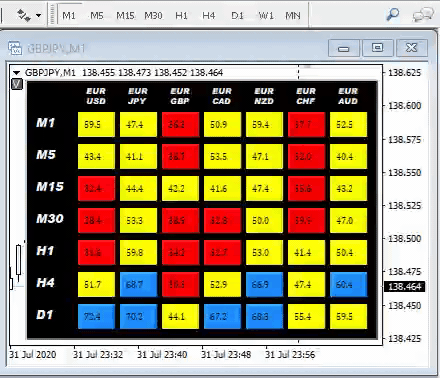Image resolution: width=440 pixels, height=378 pixels.
Task: Click the D1 EUR CAD cell 67.2
Action: coord(222,316)
